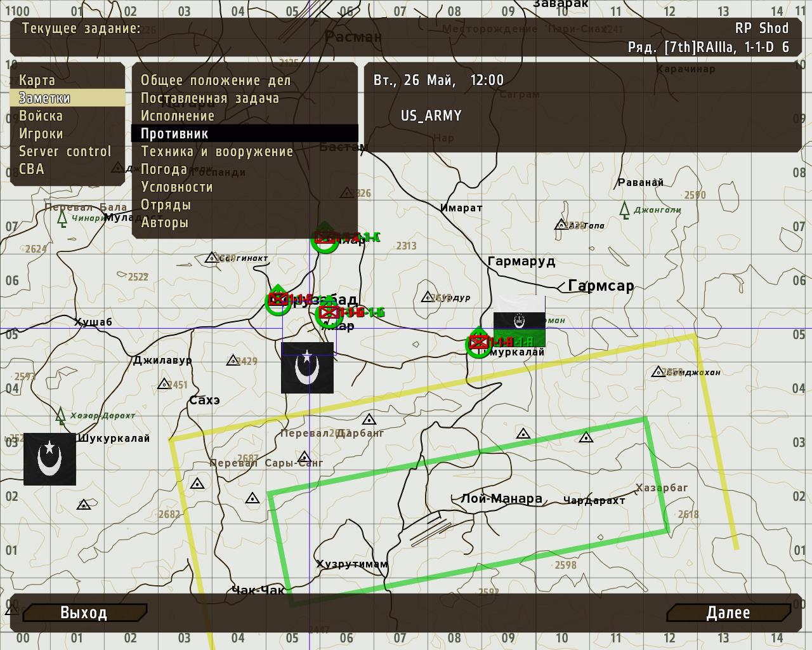Select Заметки in the left menu

tap(44, 98)
